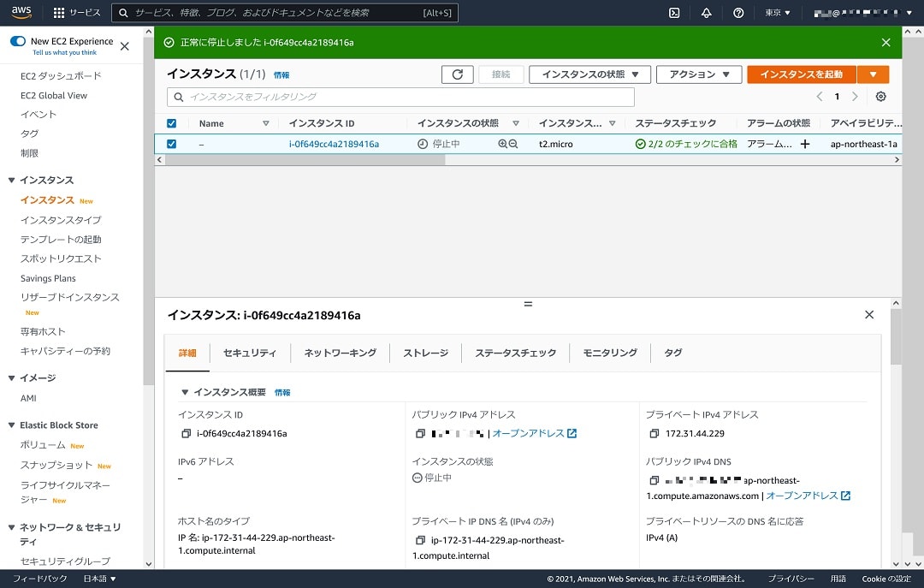This screenshot has width=924, height=588.
Task: Open the public DNS オープンアドレス link
Action: tap(808, 496)
